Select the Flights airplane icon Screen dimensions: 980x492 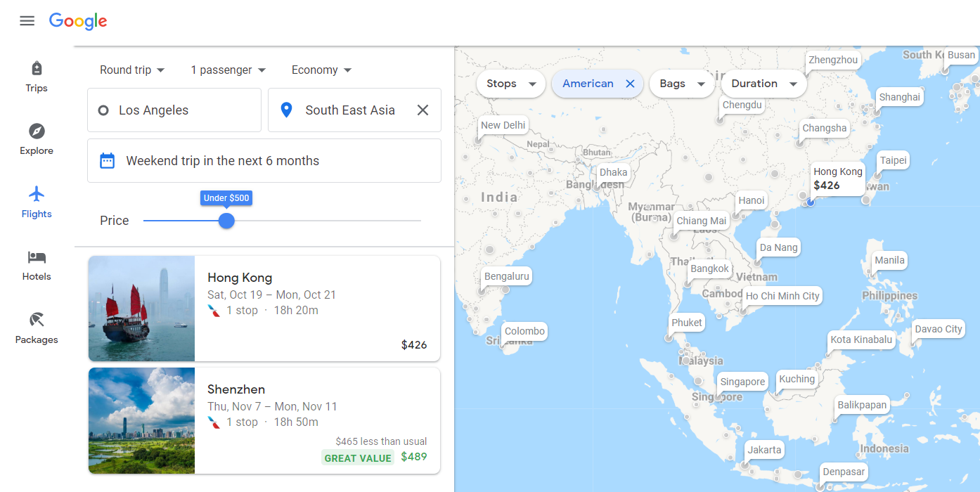(37, 194)
